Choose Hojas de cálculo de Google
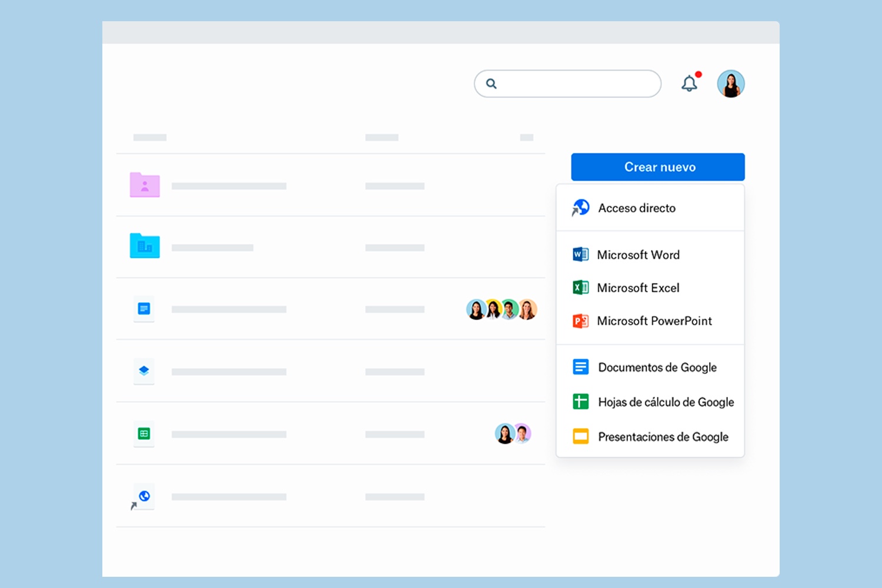The width and height of the screenshot is (882, 588). pyautogui.click(x=650, y=402)
